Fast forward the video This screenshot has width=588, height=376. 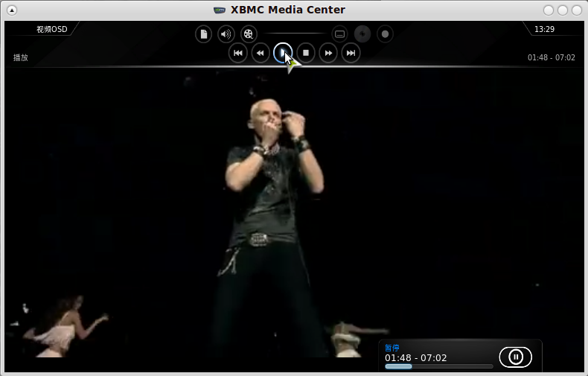pyautogui.click(x=328, y=53)
